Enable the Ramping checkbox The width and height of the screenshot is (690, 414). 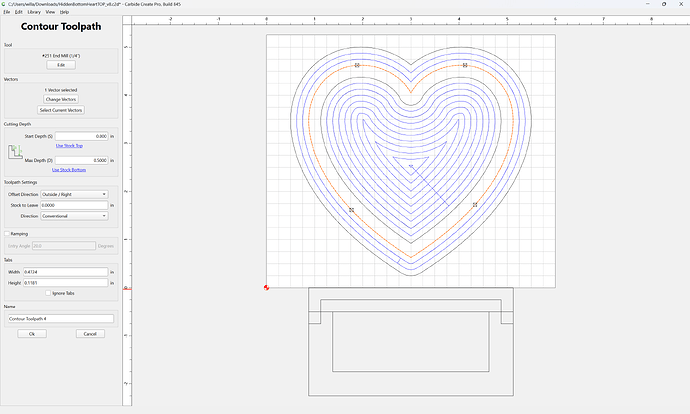tap(7, 234)
